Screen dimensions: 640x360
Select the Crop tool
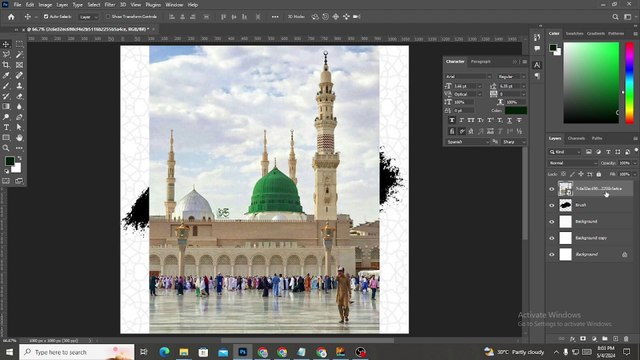tap(6, 65)
